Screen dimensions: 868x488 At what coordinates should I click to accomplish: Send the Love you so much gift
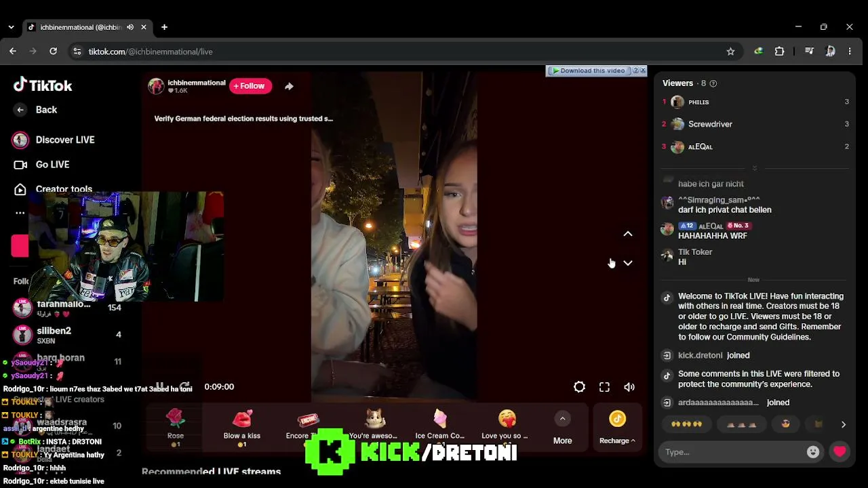pos(506,427)
